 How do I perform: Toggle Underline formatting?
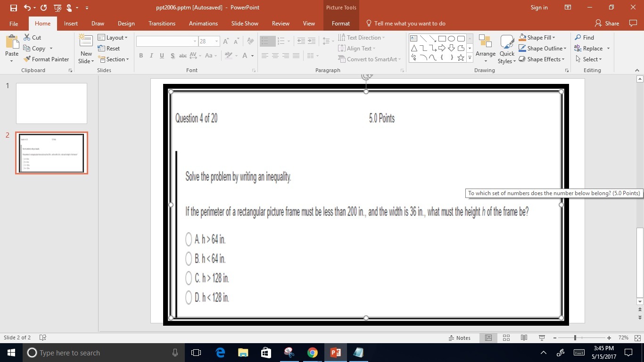pos(162,56)
